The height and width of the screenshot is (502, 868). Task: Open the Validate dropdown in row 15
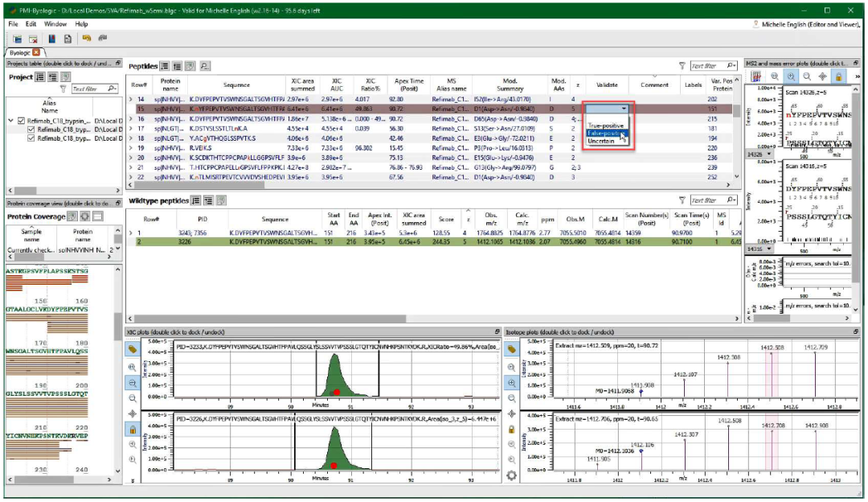[x=624, y=108]
